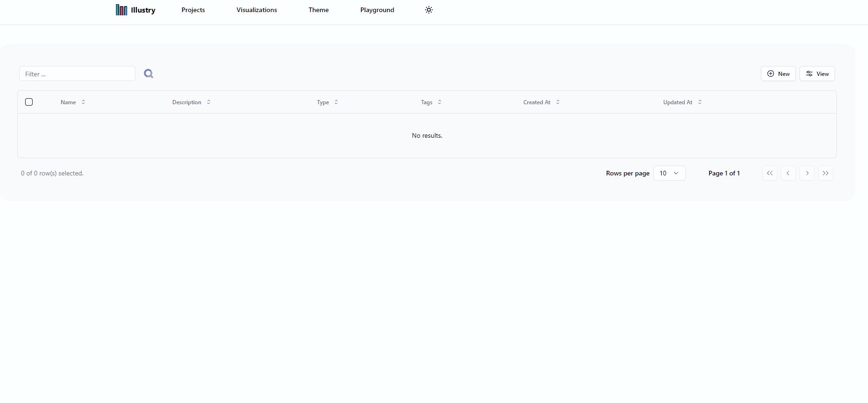The width and height of the screenshot is (868, 403).
Task: Click the '0 of 0 row(s) selected.' text
Action: 52,173
